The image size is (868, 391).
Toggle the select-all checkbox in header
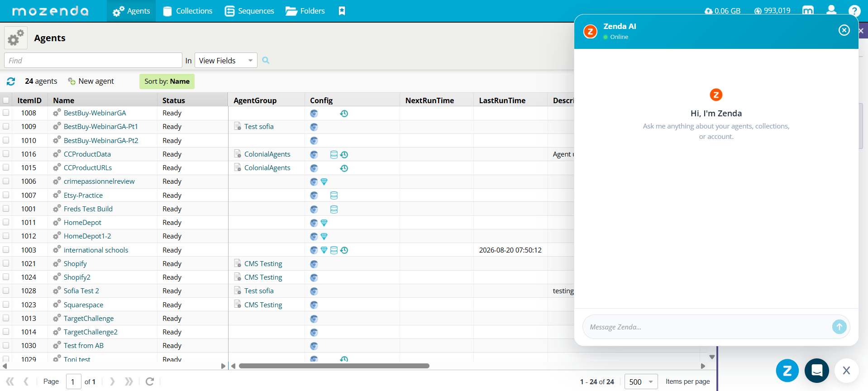tap(6, 100)
